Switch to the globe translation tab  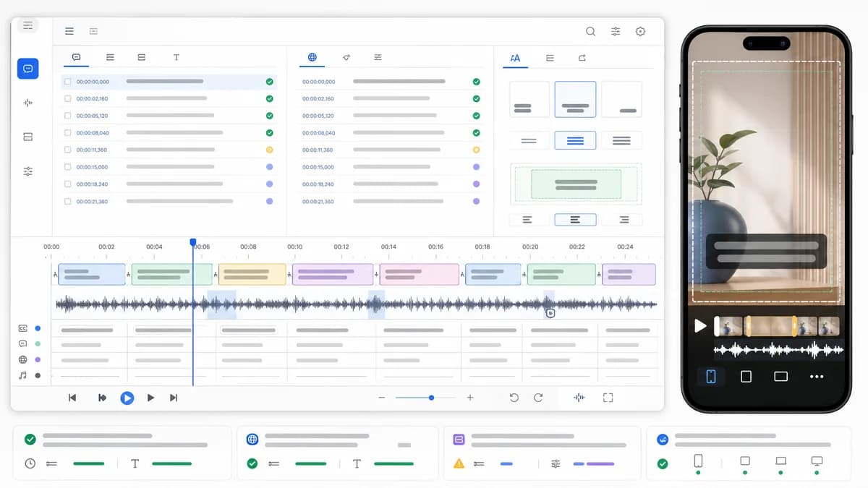point(312,57)
